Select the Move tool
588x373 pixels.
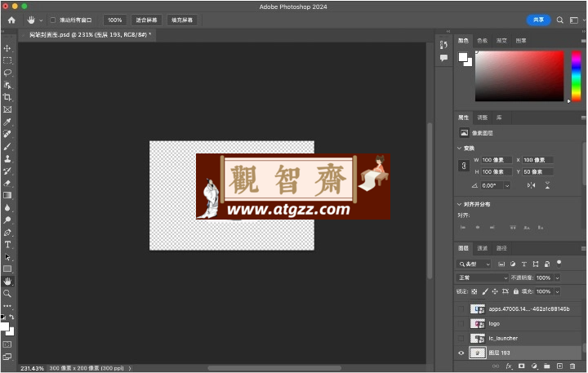pyautogui.click(x=7, y=48)
